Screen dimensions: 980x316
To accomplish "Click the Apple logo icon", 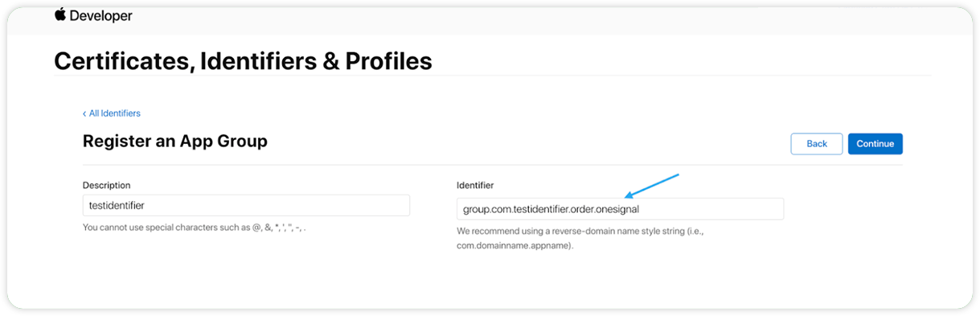I will (60, 13).
